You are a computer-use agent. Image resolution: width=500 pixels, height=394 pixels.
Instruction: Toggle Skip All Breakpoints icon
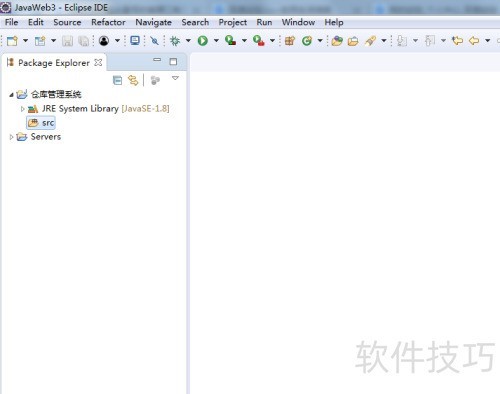tap(154, 41)
